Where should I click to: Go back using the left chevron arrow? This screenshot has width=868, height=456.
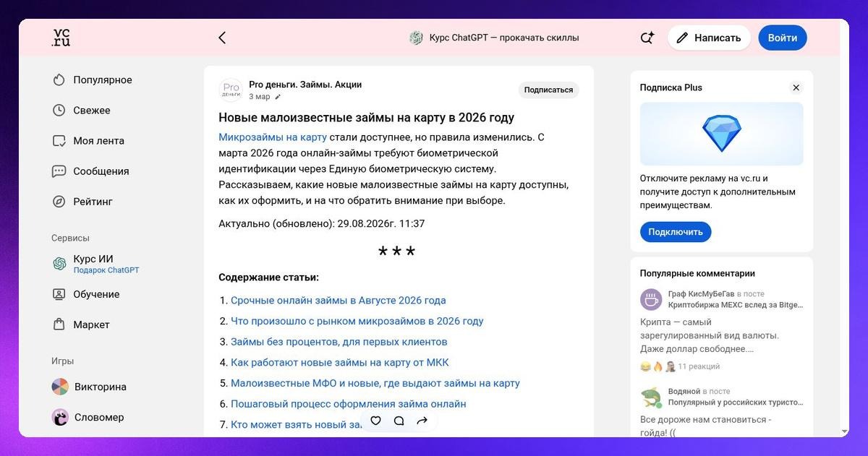pos(222,38)
